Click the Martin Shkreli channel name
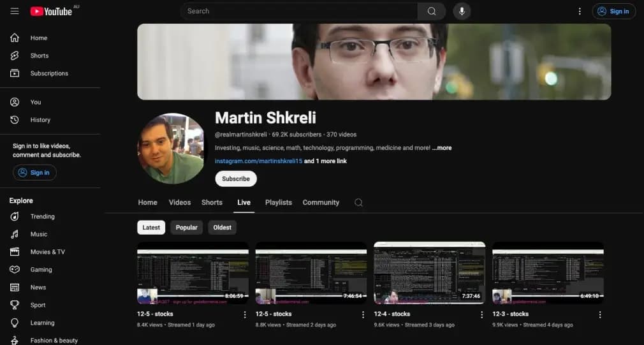Viewport: 644px width, 345px height. click(x=265, y=118)
